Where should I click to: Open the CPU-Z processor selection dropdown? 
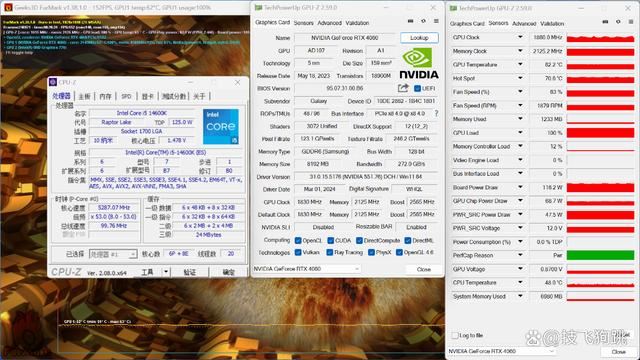click(x=113, y=254)
